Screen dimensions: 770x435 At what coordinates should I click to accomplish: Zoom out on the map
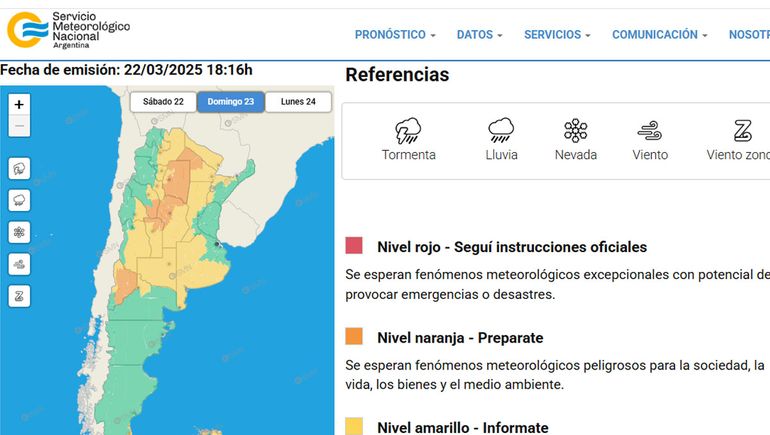(x=19, y=127)
